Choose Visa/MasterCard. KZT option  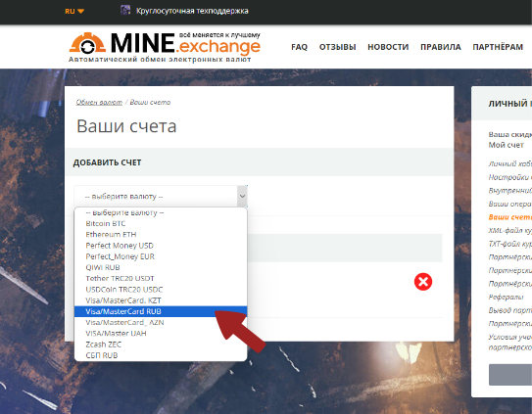pos(161,300)
